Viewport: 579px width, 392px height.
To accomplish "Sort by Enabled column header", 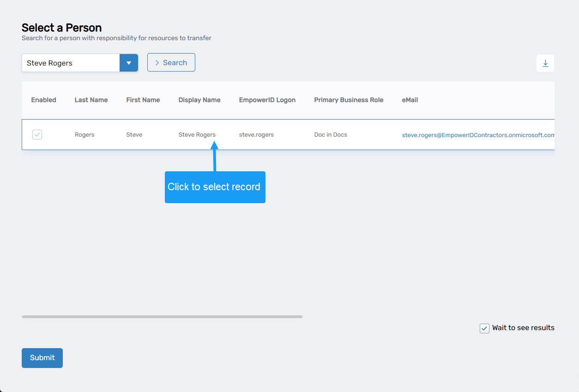I will (43, 100).
